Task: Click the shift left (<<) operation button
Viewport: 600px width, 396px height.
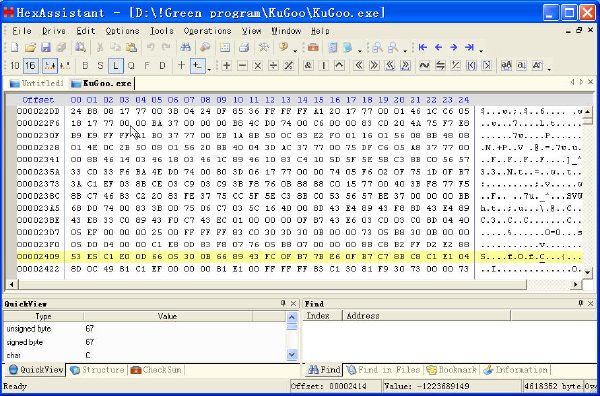Action: 359,66
